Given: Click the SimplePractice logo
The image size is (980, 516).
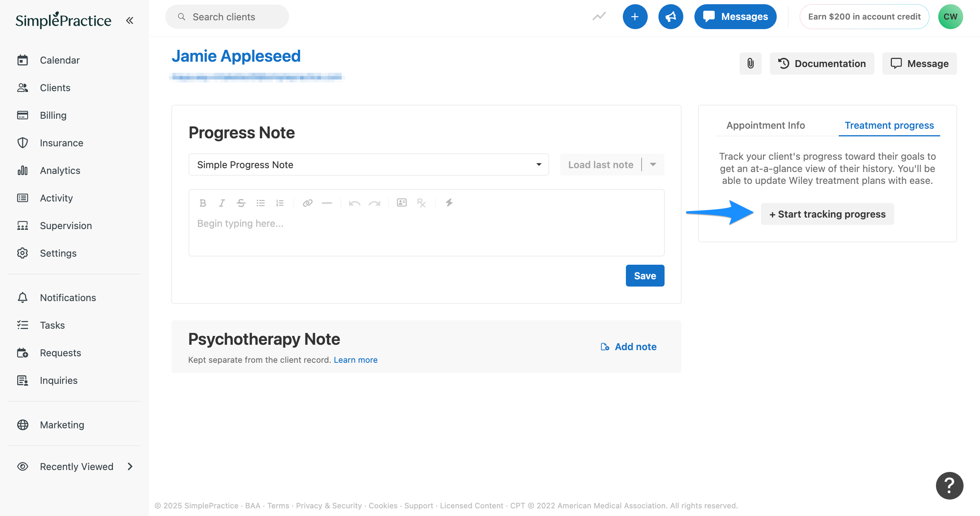Looking at the screenshot, I should point(63,20).
